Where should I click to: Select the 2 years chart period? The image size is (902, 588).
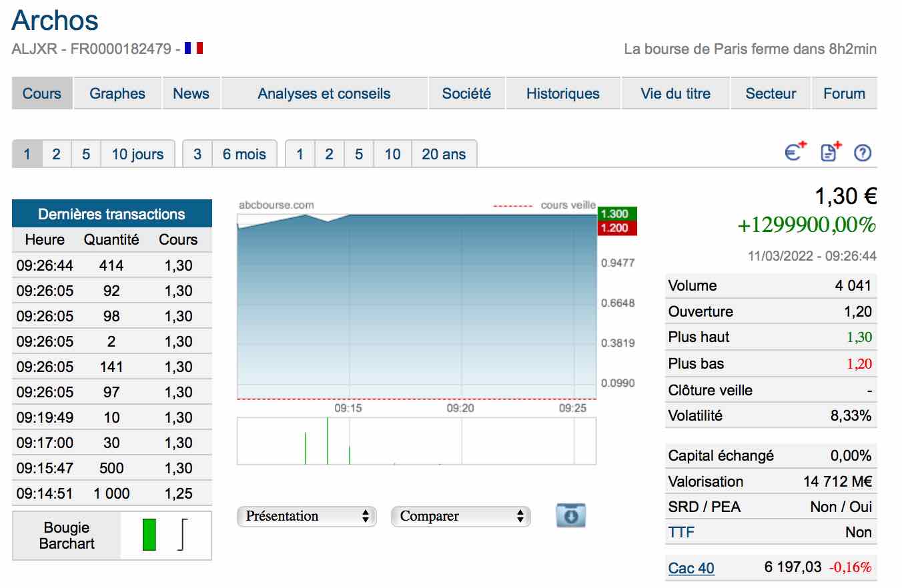330,154
